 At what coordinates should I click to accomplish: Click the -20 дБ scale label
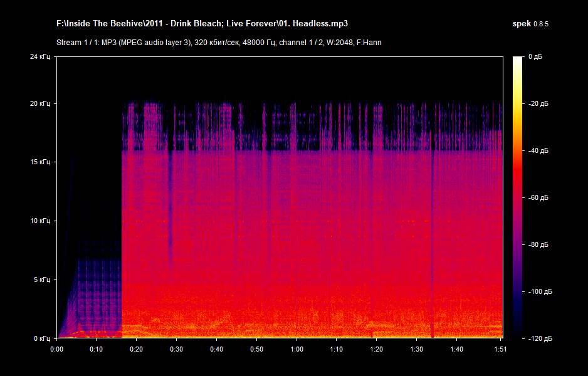538,103
